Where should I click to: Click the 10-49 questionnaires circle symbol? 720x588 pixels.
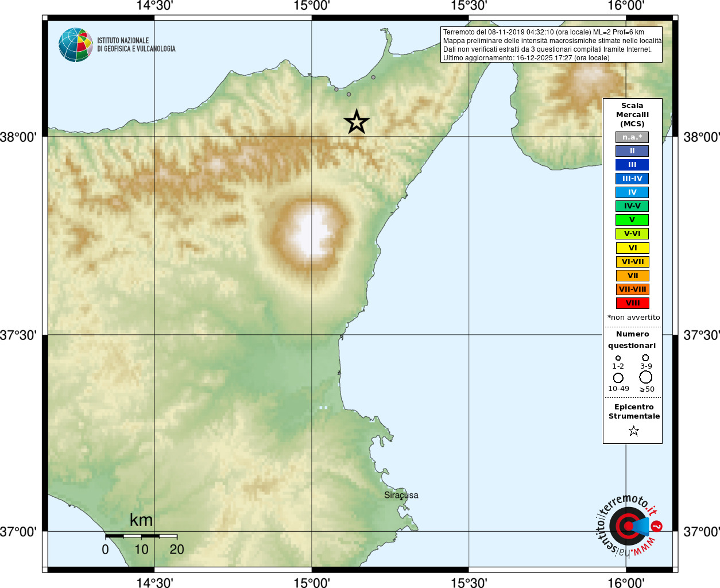pos(618,378)
